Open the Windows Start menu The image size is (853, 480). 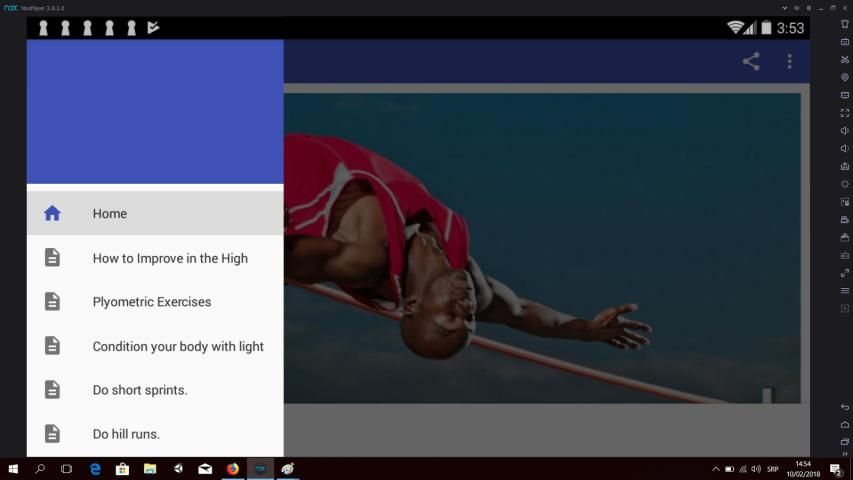pyautogui.click(x=14, y=468)
